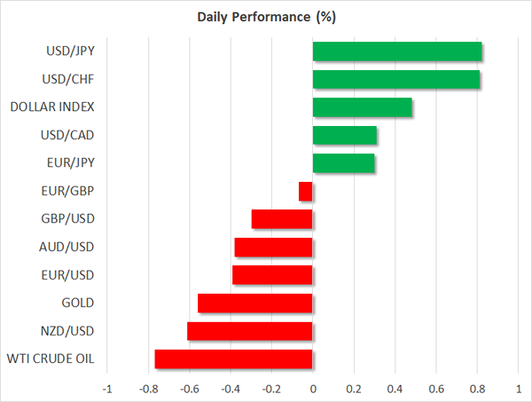The width and height of the screenshot is (532, 402).
Task: Click the GOLD category label text
Action: [x=77, y=303]
